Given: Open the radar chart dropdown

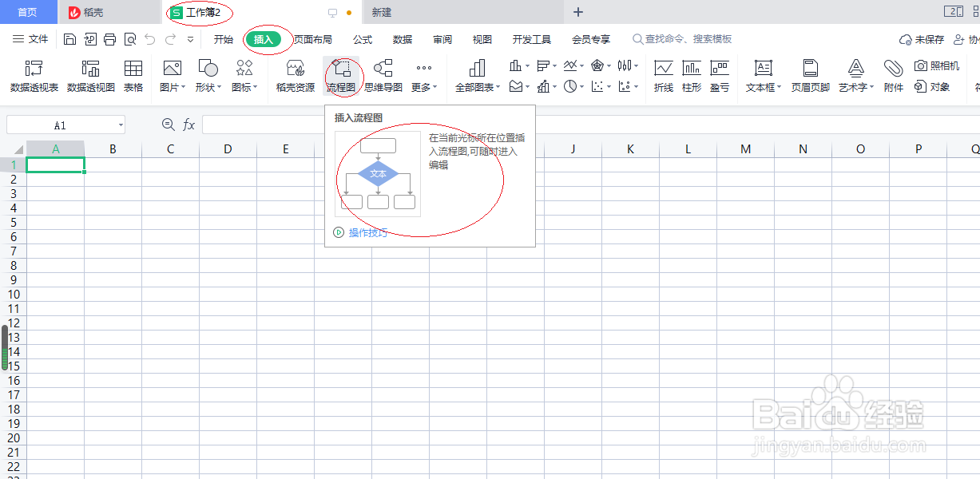Looking at the screenshot, I should [601, 65].
